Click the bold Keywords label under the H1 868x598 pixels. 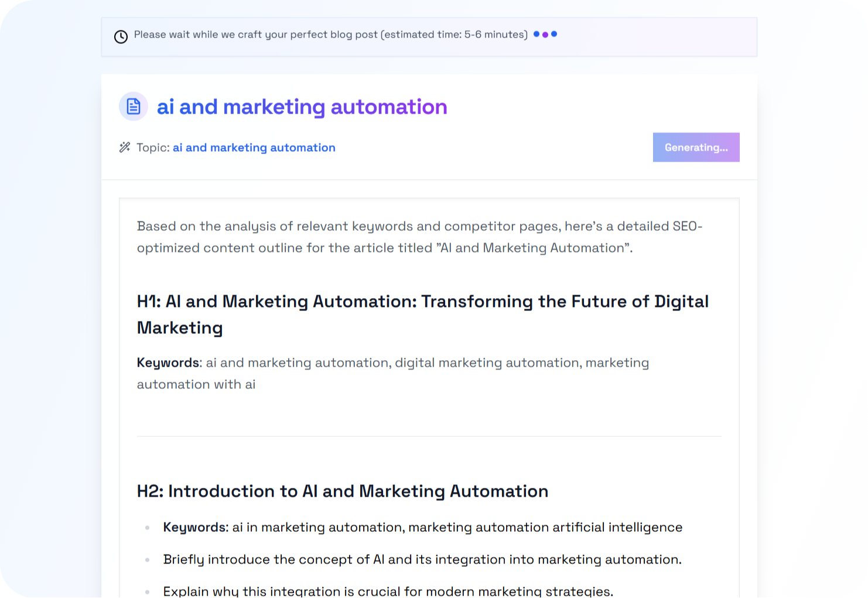(x=168, y=363)
